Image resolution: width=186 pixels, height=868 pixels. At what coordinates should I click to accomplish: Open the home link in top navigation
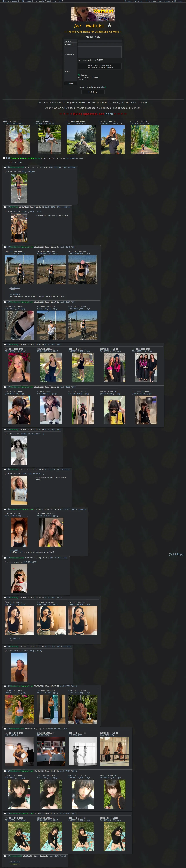[6, 1]
